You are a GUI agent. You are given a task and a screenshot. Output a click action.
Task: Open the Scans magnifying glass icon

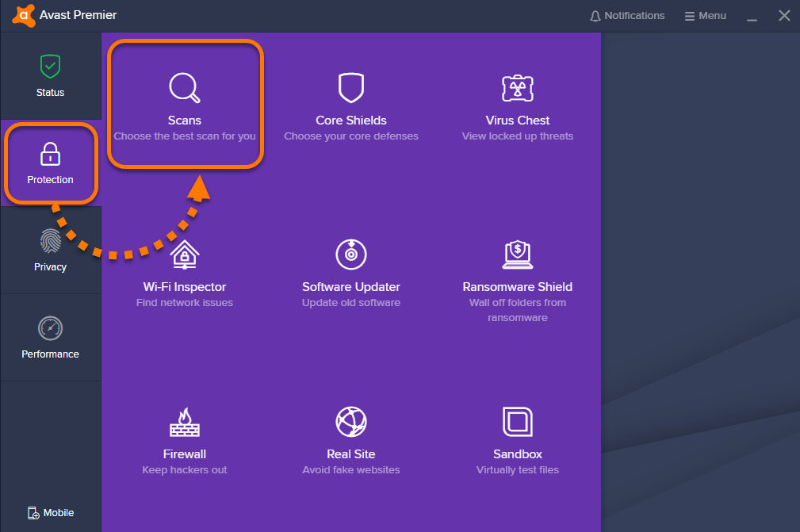185,88
